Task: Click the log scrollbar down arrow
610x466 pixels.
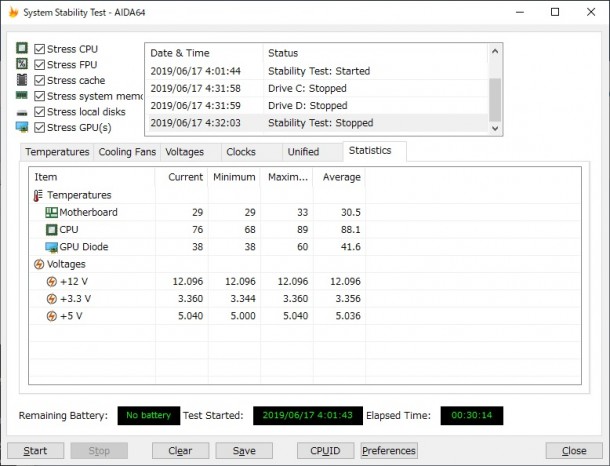Action: pyautogui.click(x=495, y=128)
